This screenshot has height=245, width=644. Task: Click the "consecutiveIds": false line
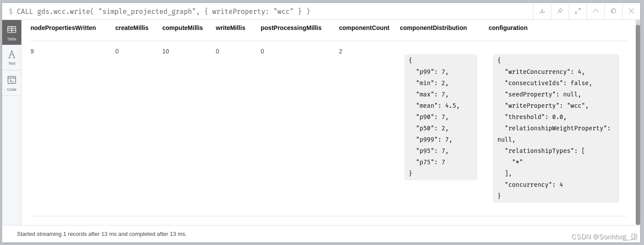[548, 83]
